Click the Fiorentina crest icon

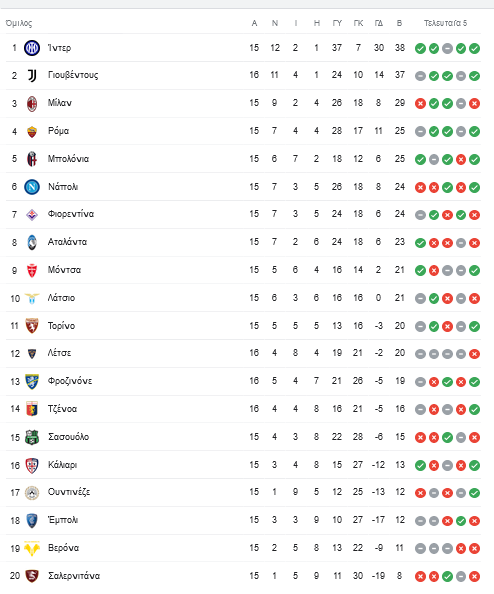click(32, 215)
